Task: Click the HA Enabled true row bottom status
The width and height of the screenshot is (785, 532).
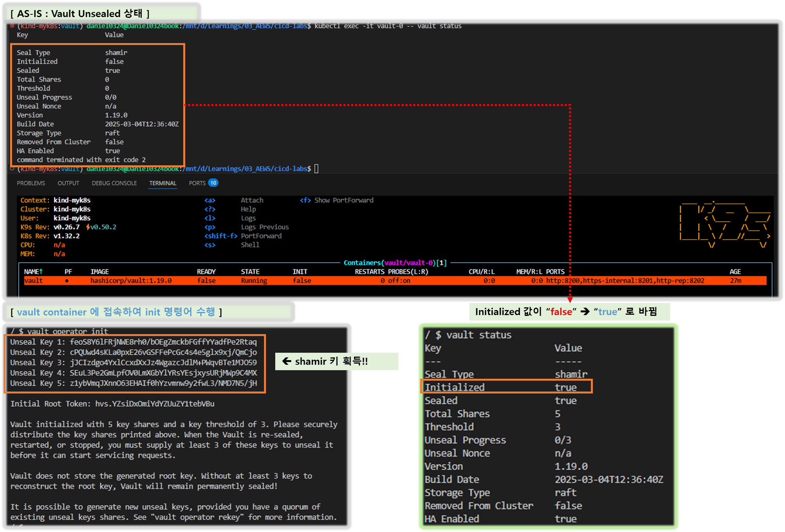Action: [500, 519]
